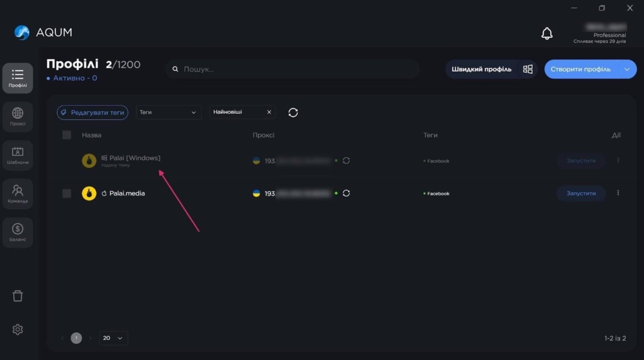Open the trash bin in sidebar

[18, 296]
